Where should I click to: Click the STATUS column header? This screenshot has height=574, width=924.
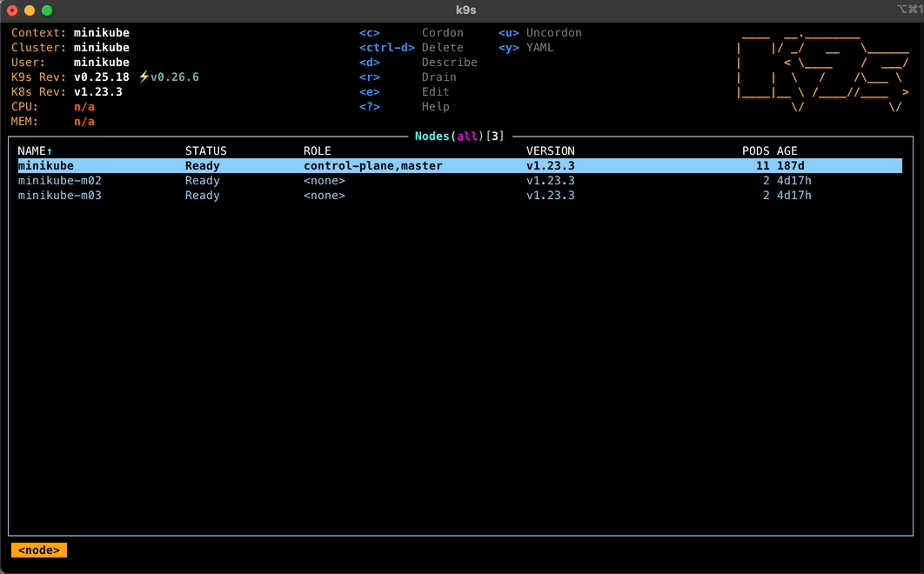(205, 150)
